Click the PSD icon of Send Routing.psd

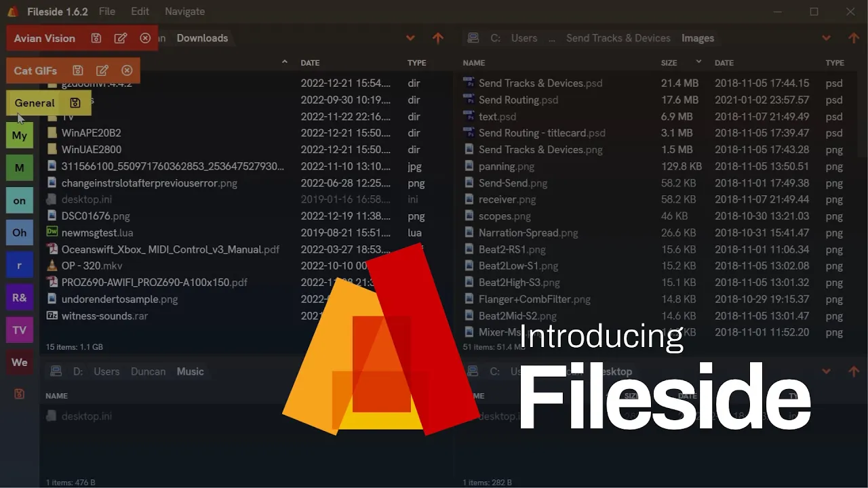click(x=469, y=100)
